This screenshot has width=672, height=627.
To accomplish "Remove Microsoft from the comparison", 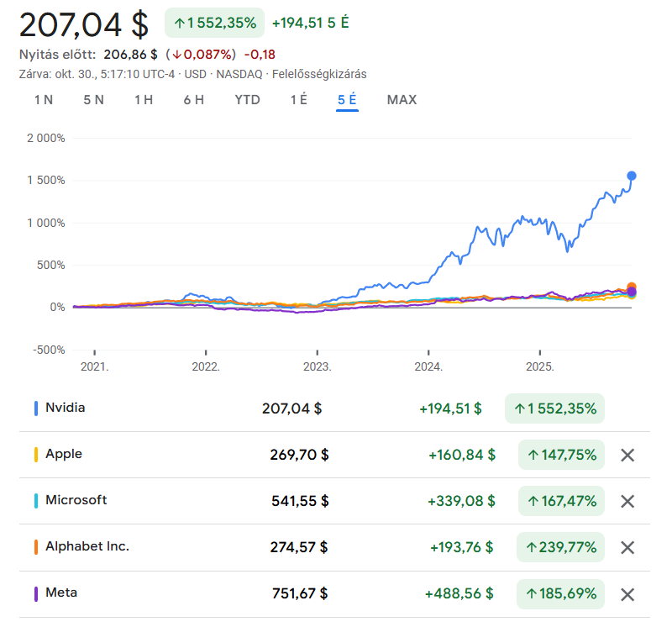I will coord(627,502).
